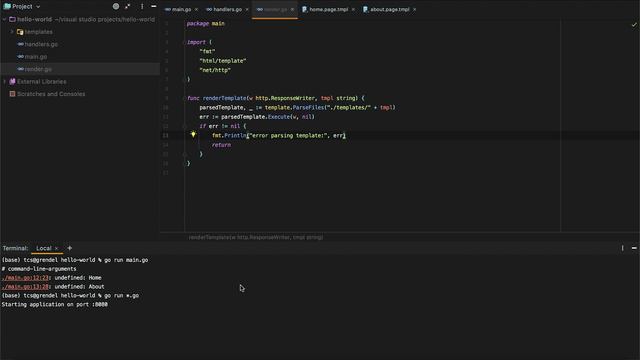640x360 pixels.
Task: Click the ./main.go:13:28 error link
Action: pos(25,287)
